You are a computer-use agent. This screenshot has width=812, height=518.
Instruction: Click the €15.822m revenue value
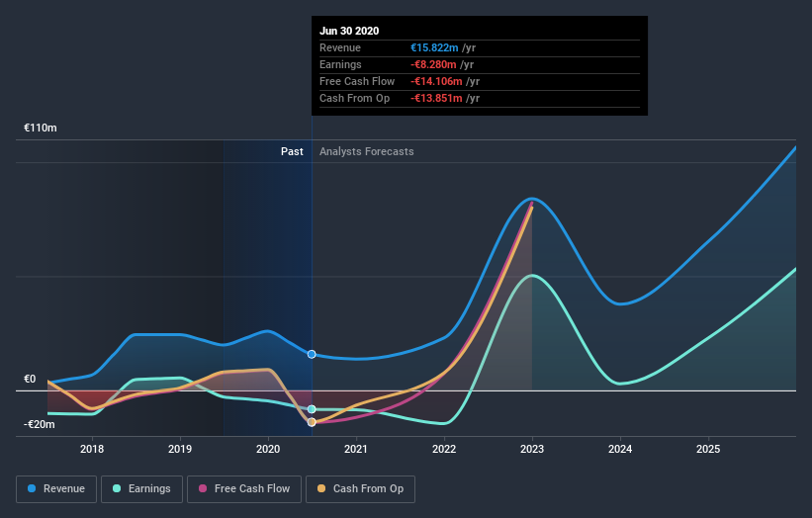point(434,47)
